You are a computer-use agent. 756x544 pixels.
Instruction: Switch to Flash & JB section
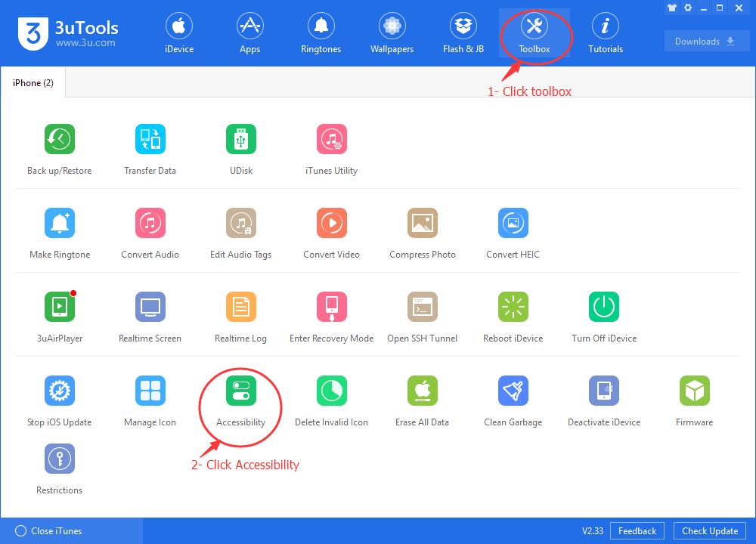click(x=463, y=33)
